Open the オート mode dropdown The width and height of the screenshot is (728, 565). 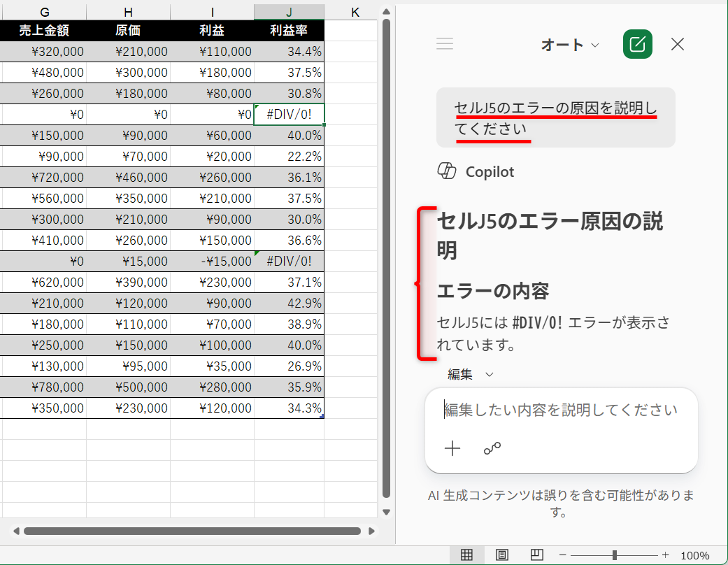570,45
